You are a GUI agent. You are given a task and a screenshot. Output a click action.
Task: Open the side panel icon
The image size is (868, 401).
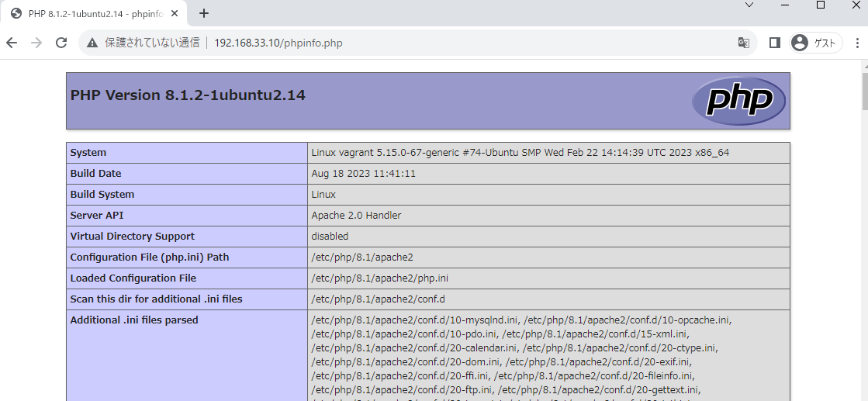pos(774,43)
